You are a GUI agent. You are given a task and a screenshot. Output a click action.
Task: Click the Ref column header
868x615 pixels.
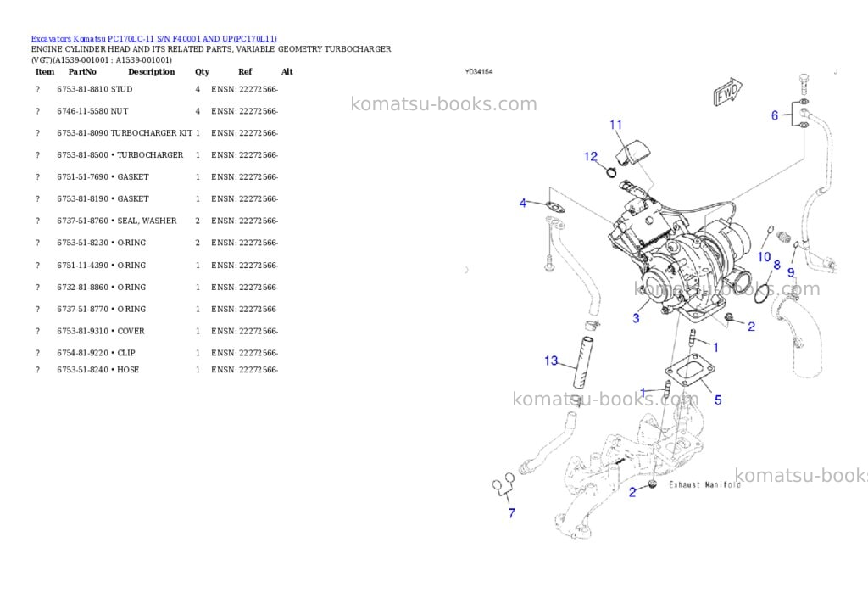(x=245, y=72)
